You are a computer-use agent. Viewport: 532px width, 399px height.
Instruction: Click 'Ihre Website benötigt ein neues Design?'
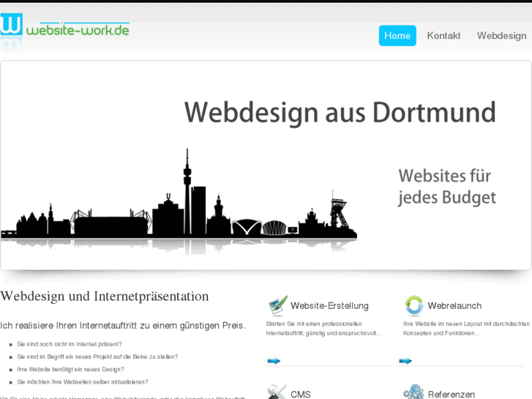coord(70,369)
